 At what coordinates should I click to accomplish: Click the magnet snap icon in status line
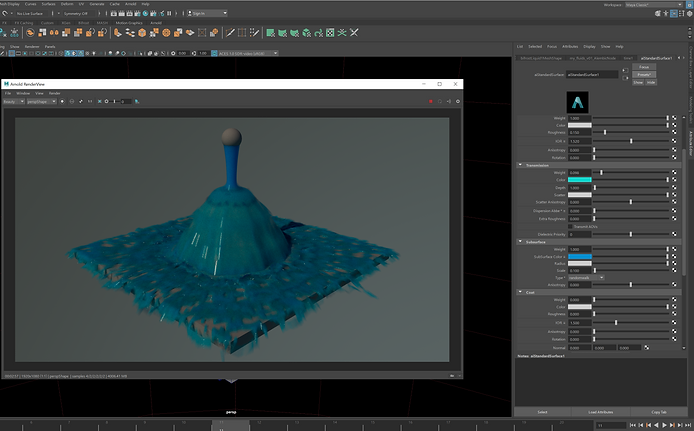click(x=4, y=13)
